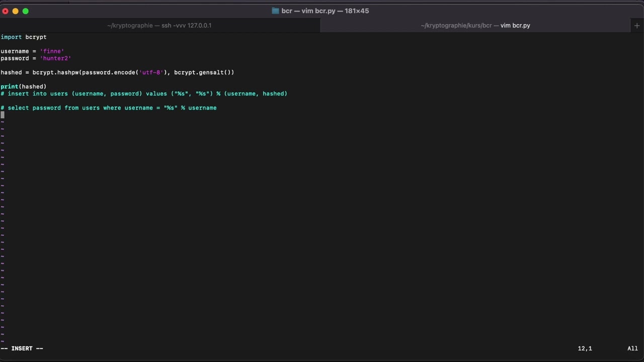Click the 12,1 cursor position indicator

tap(585, 348)
